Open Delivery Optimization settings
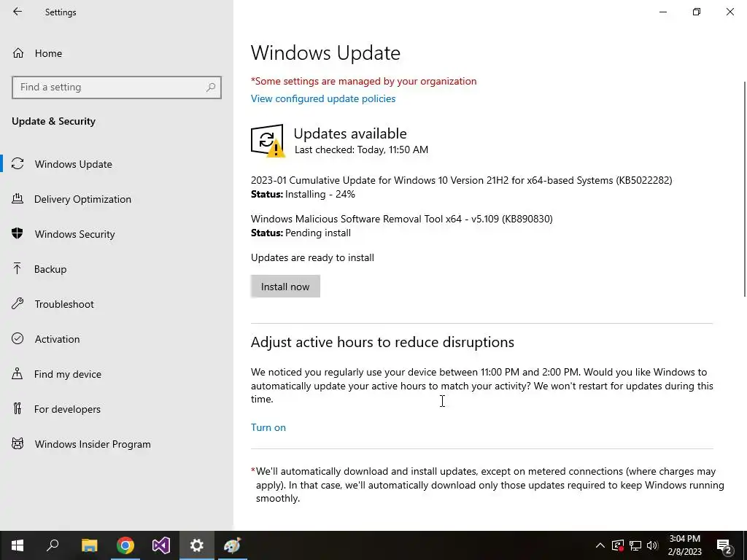Screen dimensions: 747x560 tap(82, 199)
